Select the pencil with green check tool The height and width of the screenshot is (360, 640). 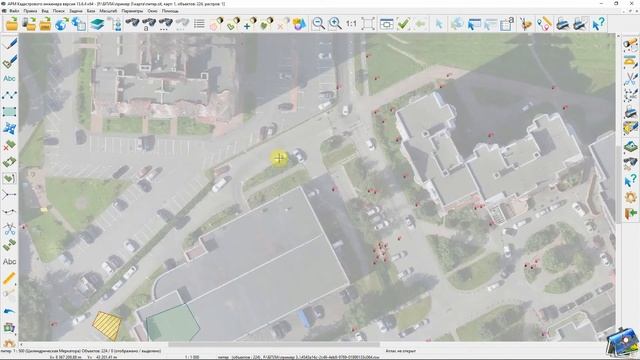[9, 62]
